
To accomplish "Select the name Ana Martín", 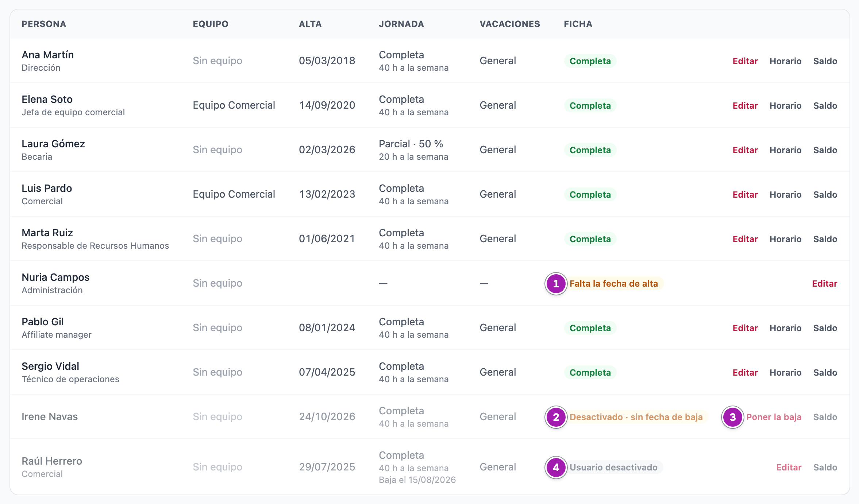I will [48, 55].
